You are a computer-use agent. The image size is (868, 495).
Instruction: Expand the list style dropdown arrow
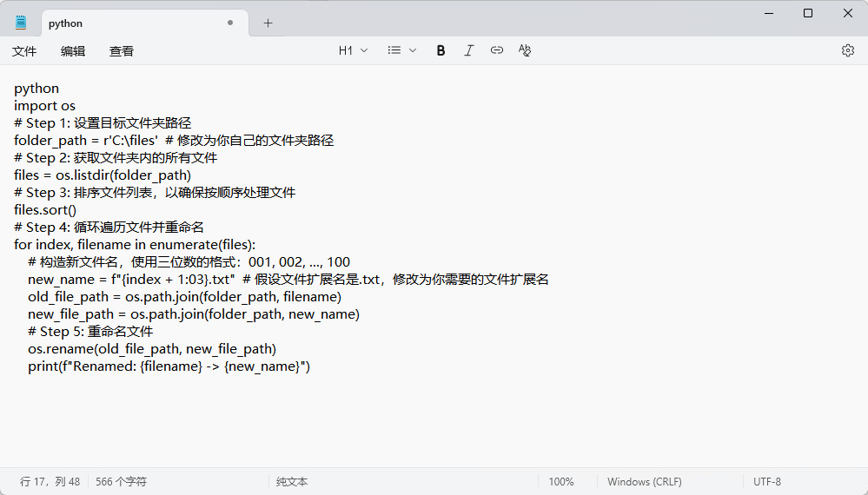pyautogui.click(x=413, y=50)
